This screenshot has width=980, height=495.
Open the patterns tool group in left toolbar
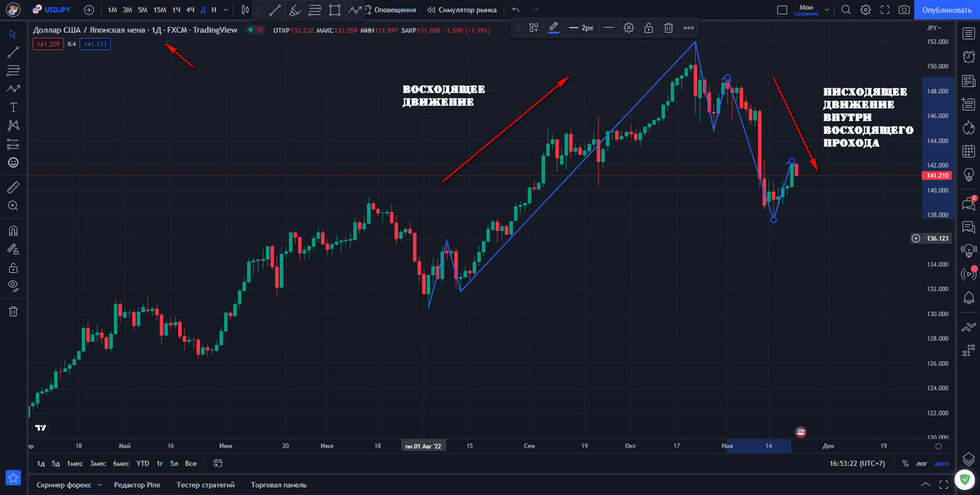pyautogui.click(x=13, y=89)
